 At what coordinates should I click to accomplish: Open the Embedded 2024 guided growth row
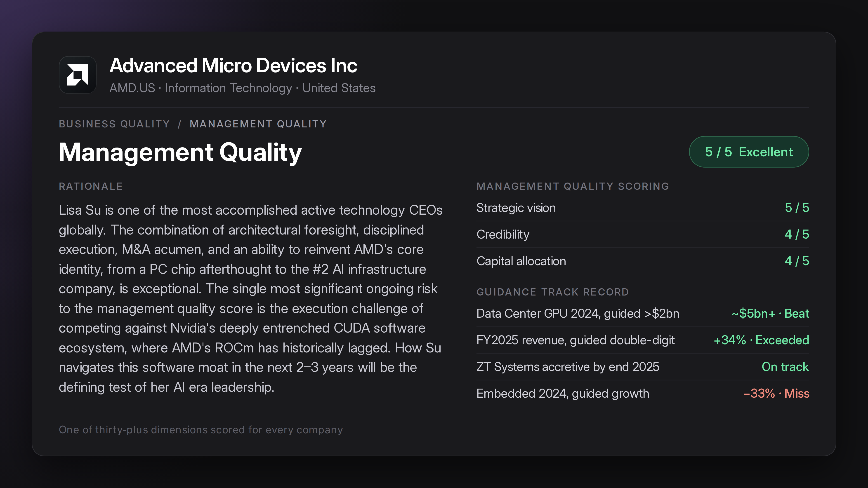point(643,393)
